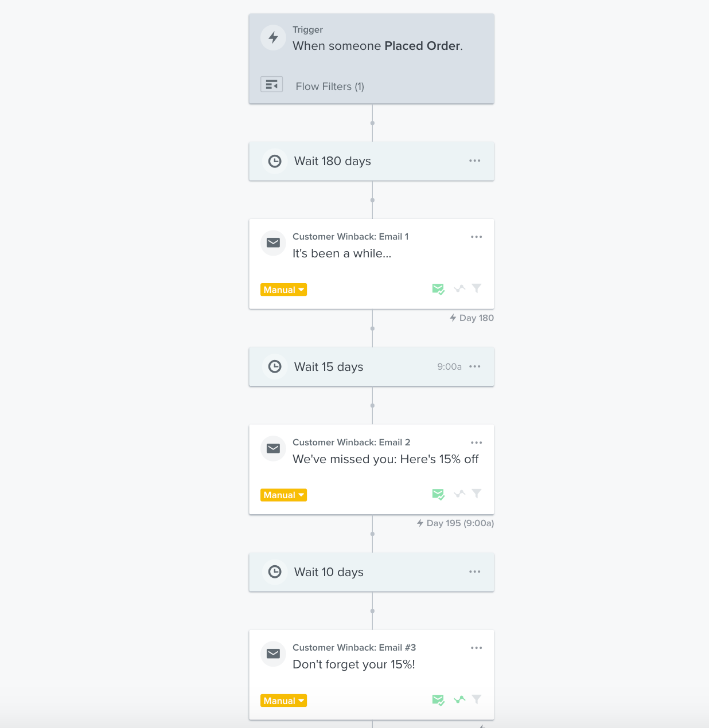Image resolution: width=709 pixels, height=728 pixels.
Task: Click the UTM tracking icon on Email #3
Action: coord(459,699)
